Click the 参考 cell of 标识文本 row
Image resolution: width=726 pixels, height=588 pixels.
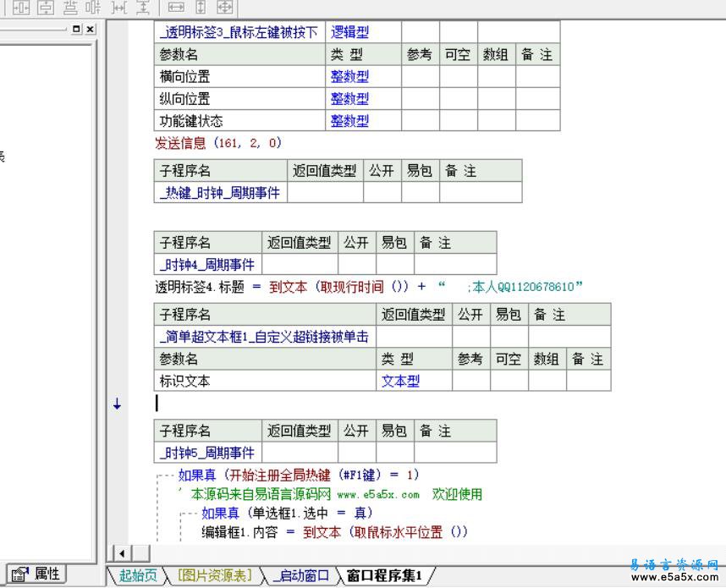point(470,381)
